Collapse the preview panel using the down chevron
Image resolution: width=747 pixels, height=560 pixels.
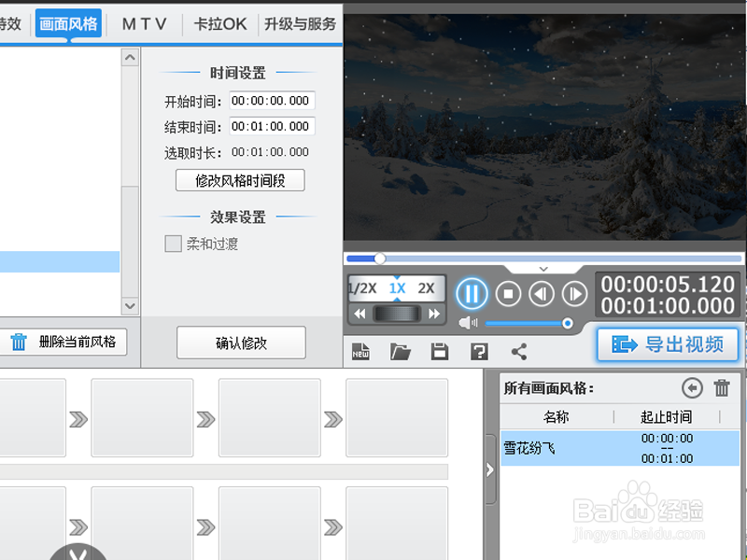click(543, 269)
